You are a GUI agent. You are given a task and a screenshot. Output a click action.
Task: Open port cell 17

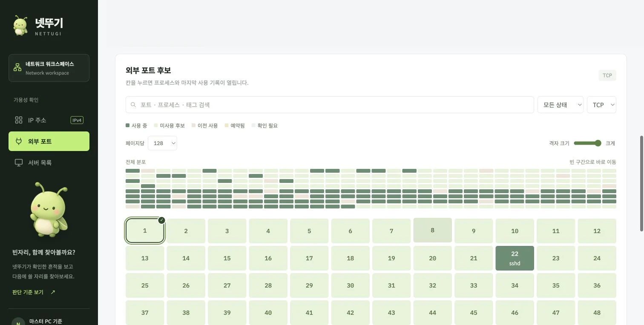click(309, 258)
